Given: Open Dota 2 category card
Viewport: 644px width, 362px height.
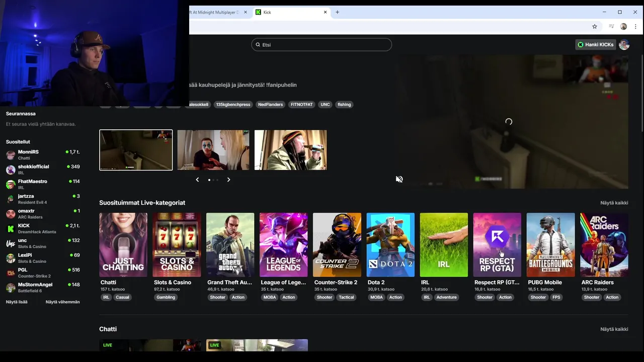Looking at the screenshot, I should click(x=390, y=245).
